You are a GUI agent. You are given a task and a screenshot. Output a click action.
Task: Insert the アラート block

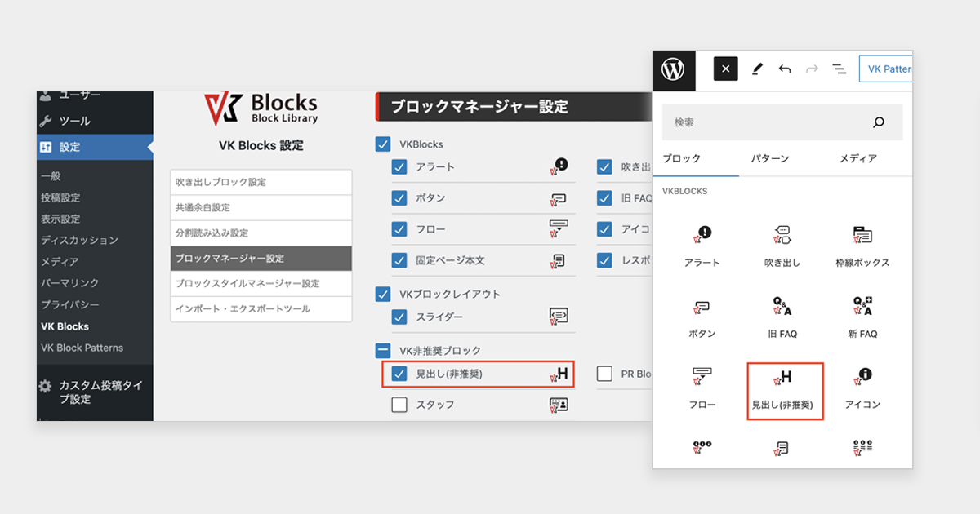(x=702, y=246)
